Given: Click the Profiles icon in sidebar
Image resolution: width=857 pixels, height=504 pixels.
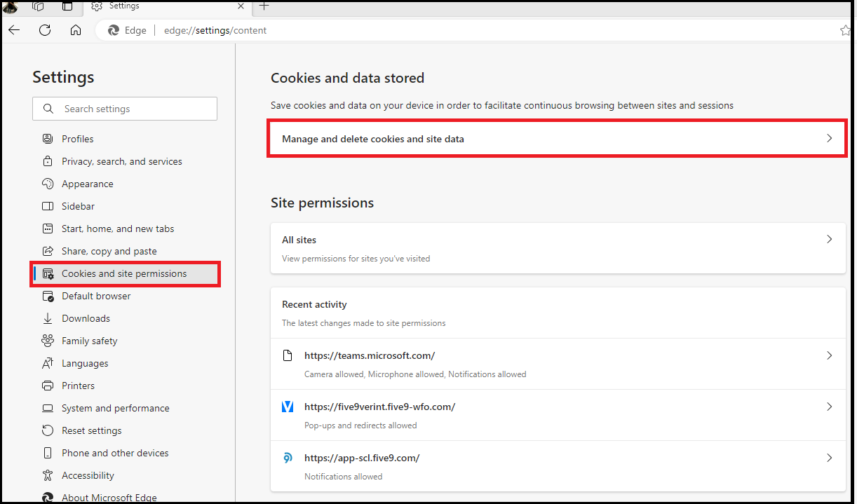Looking at the screenshot, I should click(x=48, y=139).
